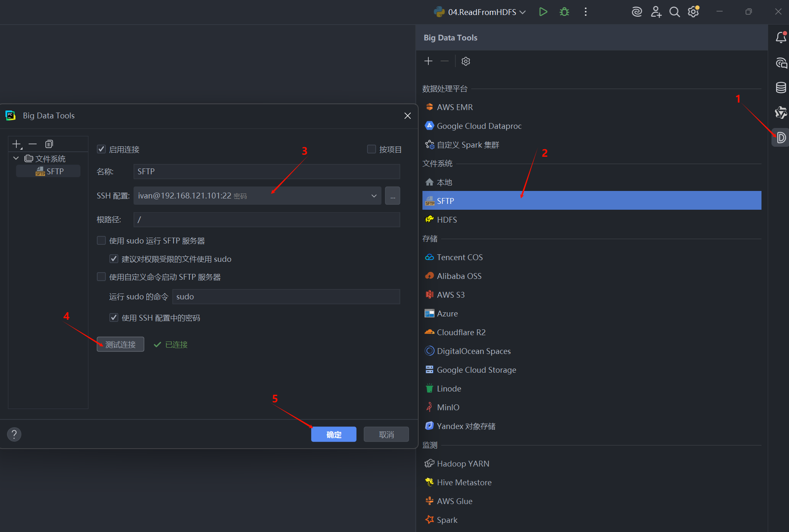Toggle the 按项目 checkbox
Screen dimensions: 789x532
(x=371, y=149)
